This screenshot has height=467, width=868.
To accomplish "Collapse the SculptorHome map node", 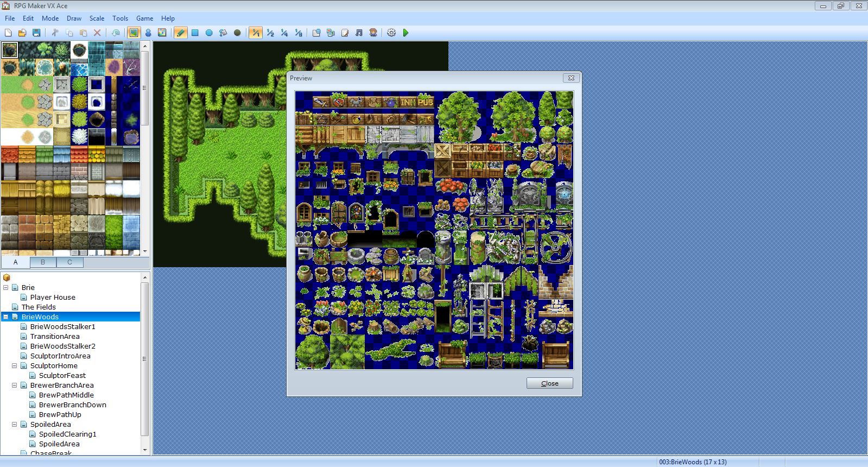I will 15,365.
